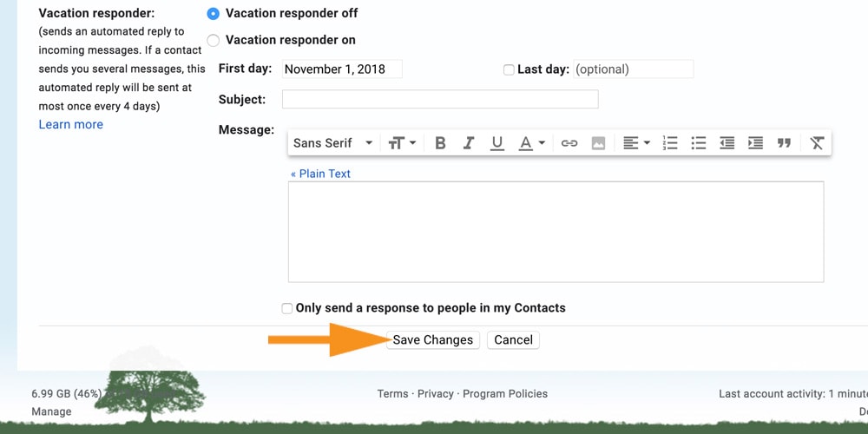Turn Vacation responder on
This screenshot has width=868, height=434.
coord(214,40)
